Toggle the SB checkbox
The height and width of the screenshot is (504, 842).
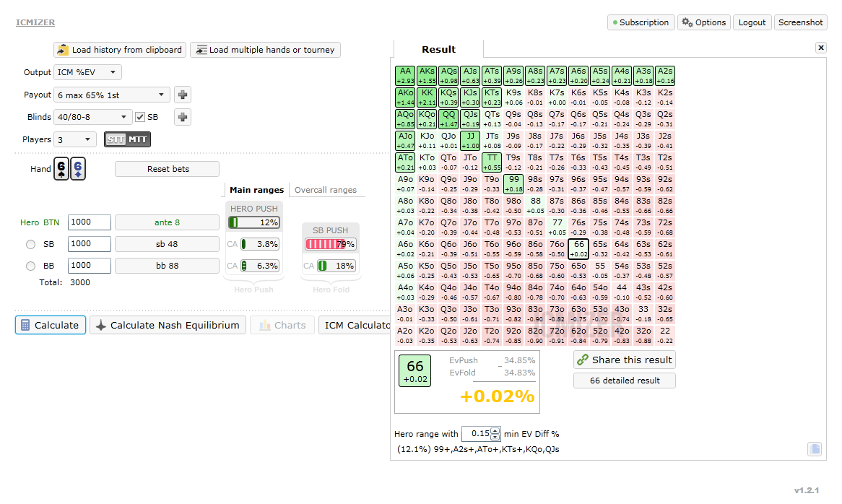[x=140, y=117]
